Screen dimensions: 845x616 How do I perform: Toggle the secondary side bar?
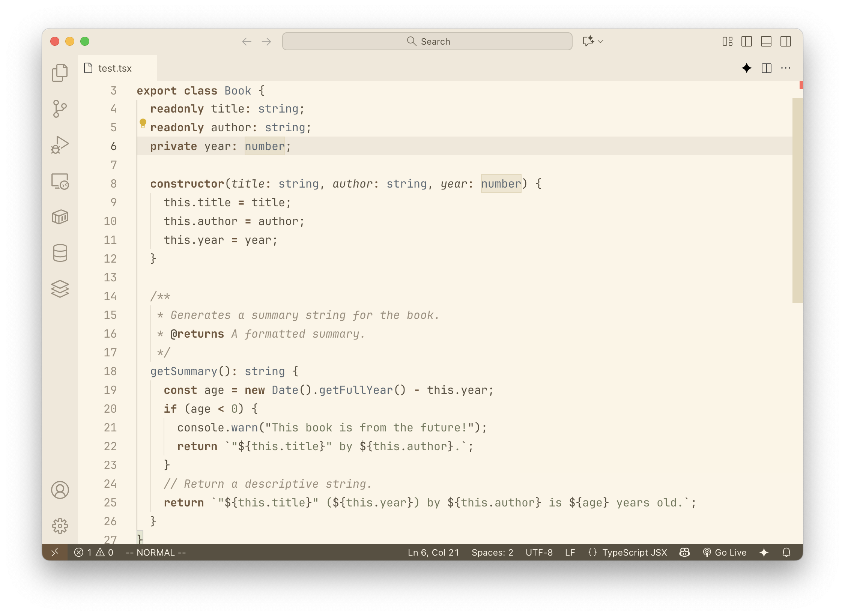pos(786,41)
